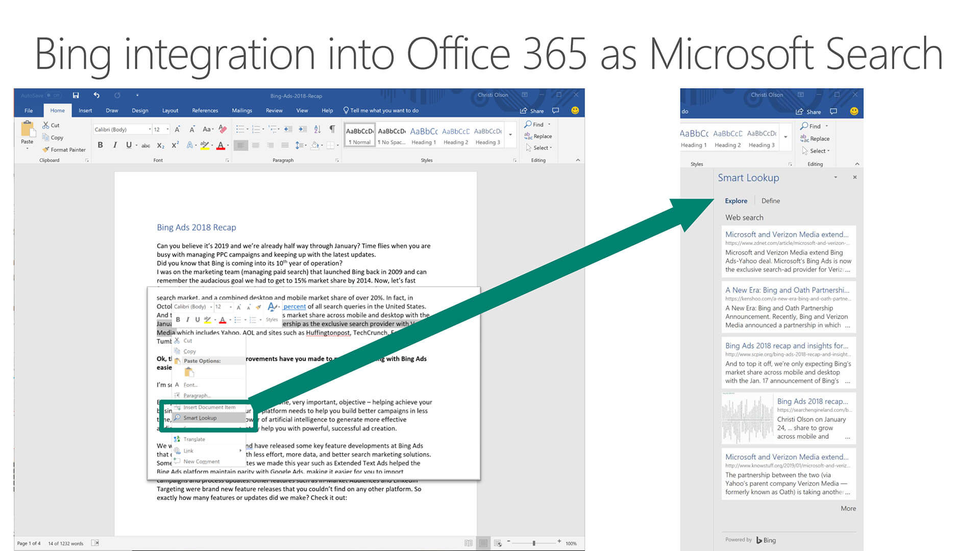Click the blue 'percent' hyperlink in the document
Viewport: 980px width, 551px height.
[295, 307]
